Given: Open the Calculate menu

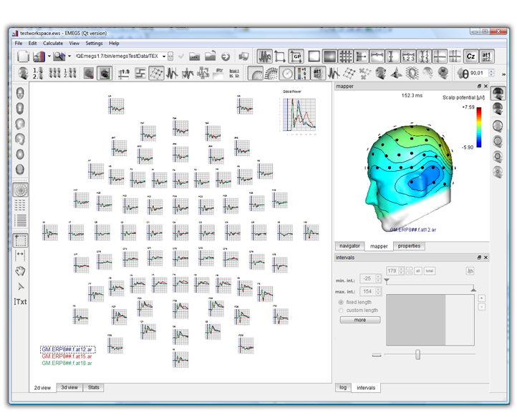Looking at the screenshot, I should click(53, 43).
